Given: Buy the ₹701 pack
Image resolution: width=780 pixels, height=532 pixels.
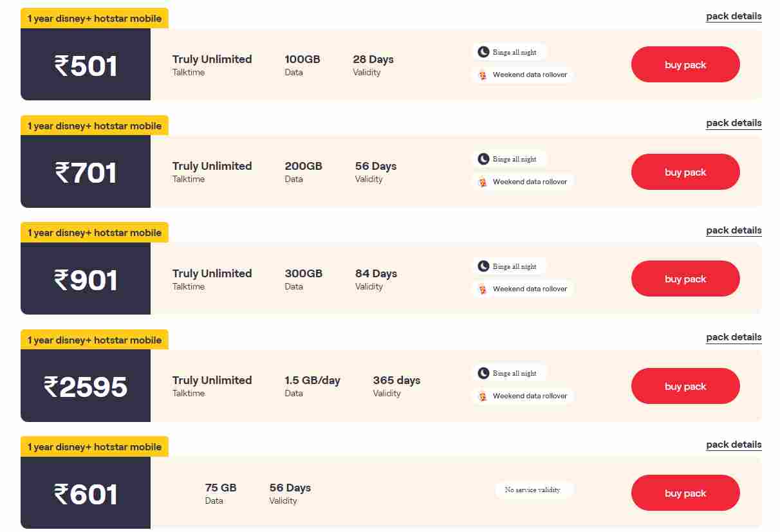Looking at the screenshot, I should click(x=685, y=172).
